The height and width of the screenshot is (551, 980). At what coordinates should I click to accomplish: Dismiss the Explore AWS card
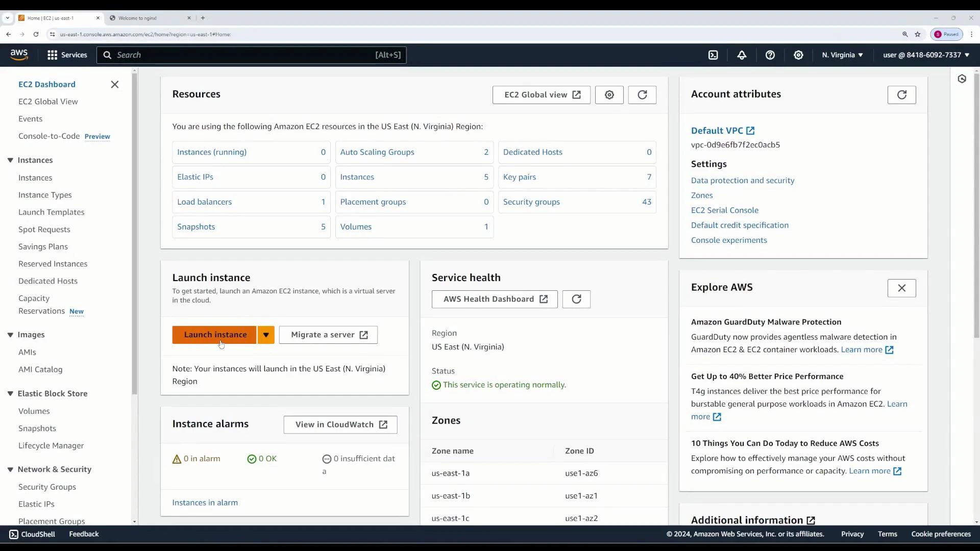coord(901,288)
